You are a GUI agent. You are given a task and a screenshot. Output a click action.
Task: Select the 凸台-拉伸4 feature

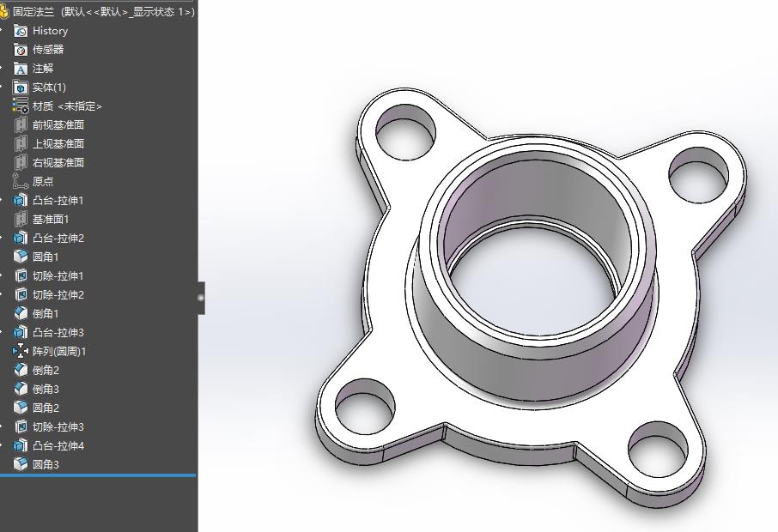pyautogui.click(x=49, y=445)
